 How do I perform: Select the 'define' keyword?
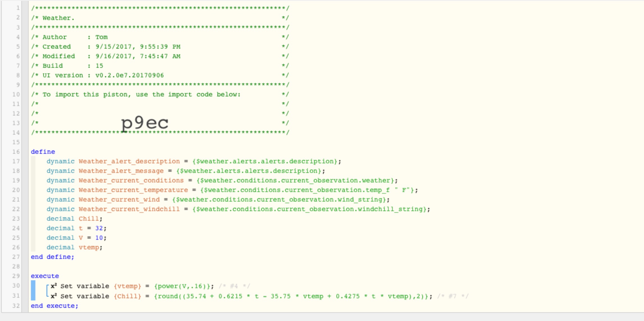click(43, 152)
